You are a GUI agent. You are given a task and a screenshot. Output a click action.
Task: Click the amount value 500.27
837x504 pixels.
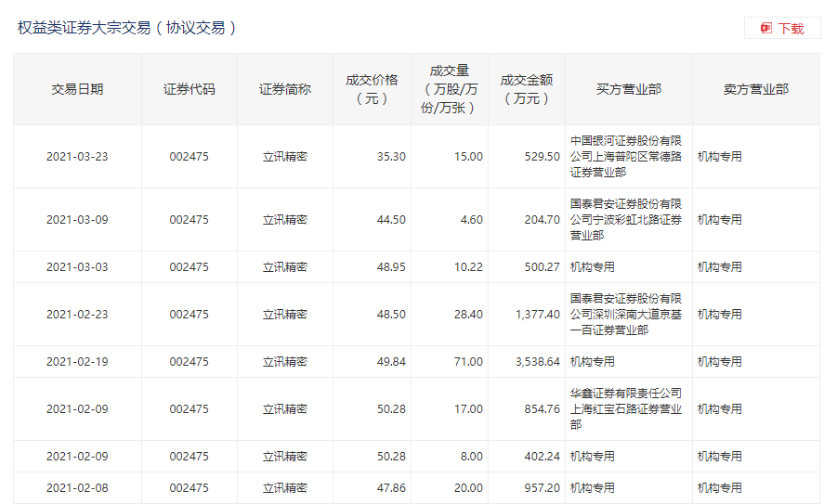(x=543, y=267)
